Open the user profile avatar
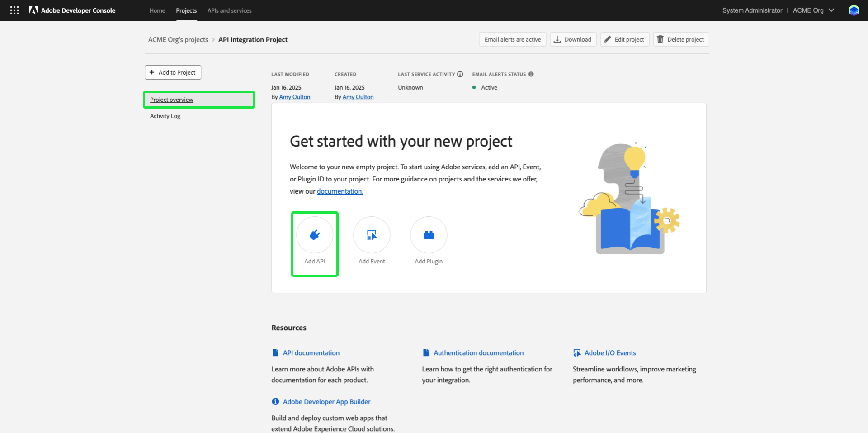The image size is (868, 433). click(854, 10)
